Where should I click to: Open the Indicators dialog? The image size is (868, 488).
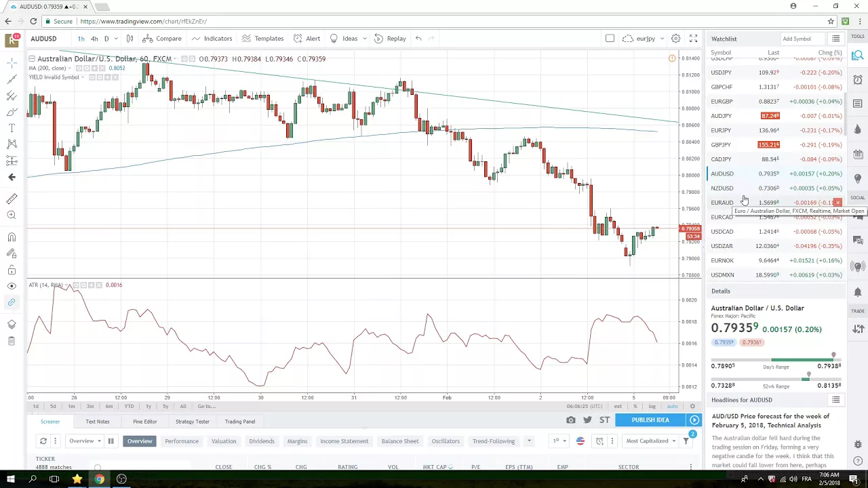[x=212, y=39]
